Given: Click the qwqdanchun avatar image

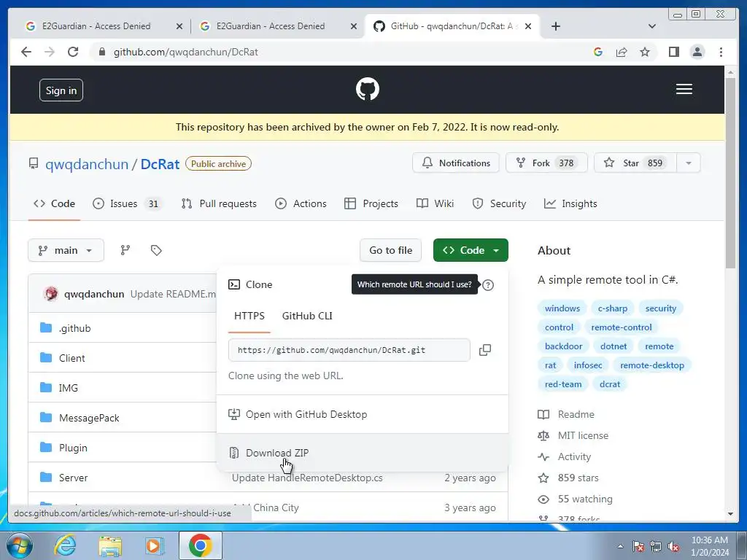Looking at the screenshot, I should (x=51, y=294).
